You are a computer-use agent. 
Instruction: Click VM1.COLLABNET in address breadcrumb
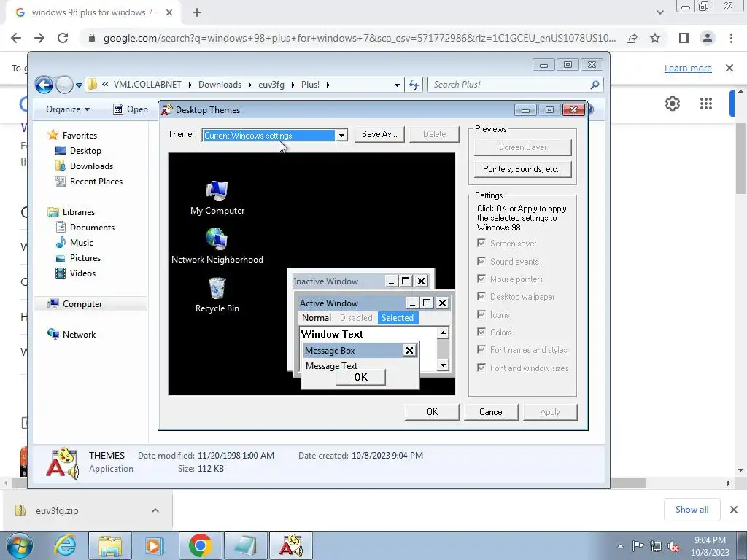147,85
